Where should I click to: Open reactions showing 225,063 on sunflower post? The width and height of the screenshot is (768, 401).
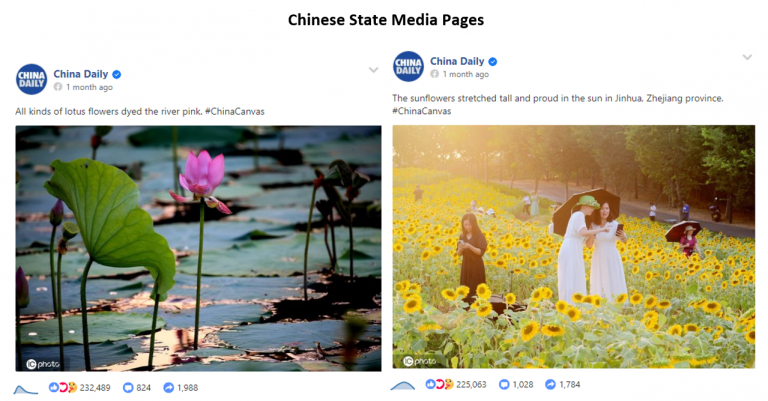coord(456,384)
